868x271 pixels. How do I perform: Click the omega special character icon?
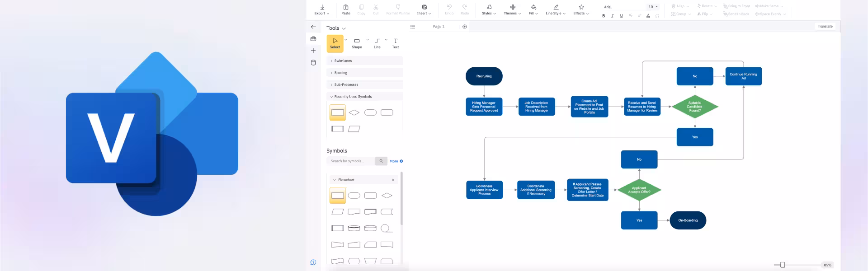657,16
